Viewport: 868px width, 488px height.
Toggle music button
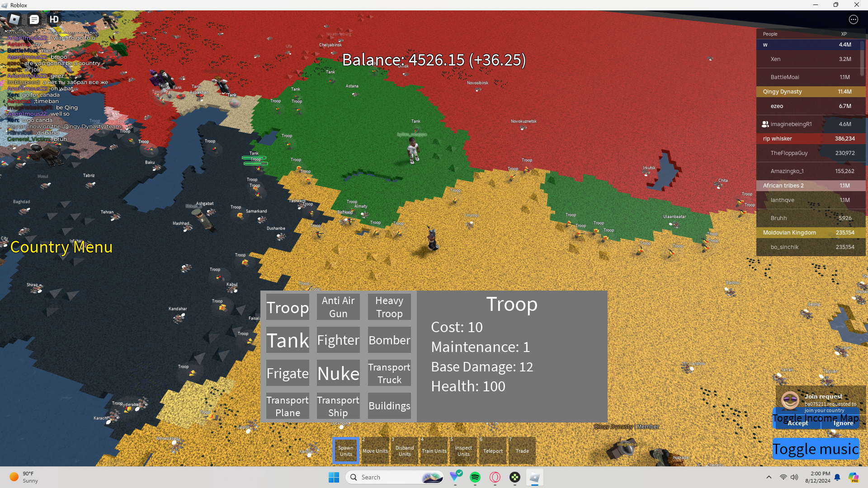[815, 449]
